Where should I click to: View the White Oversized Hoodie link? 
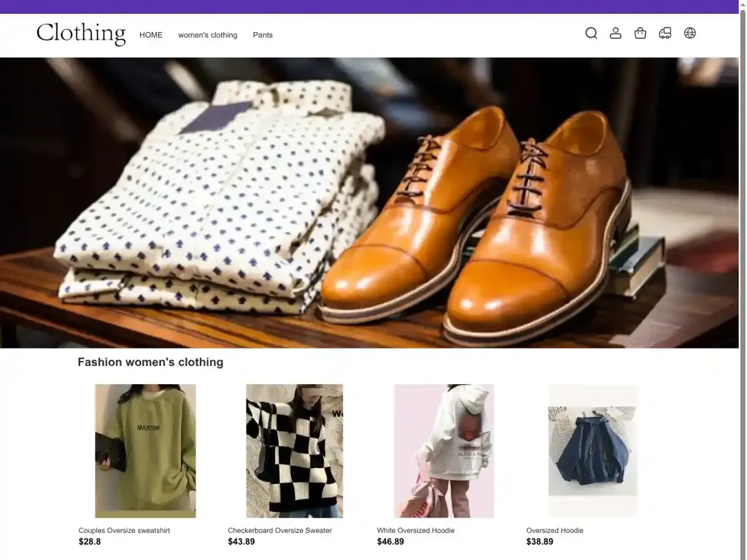pyautogui.click(x=415, y=530)
